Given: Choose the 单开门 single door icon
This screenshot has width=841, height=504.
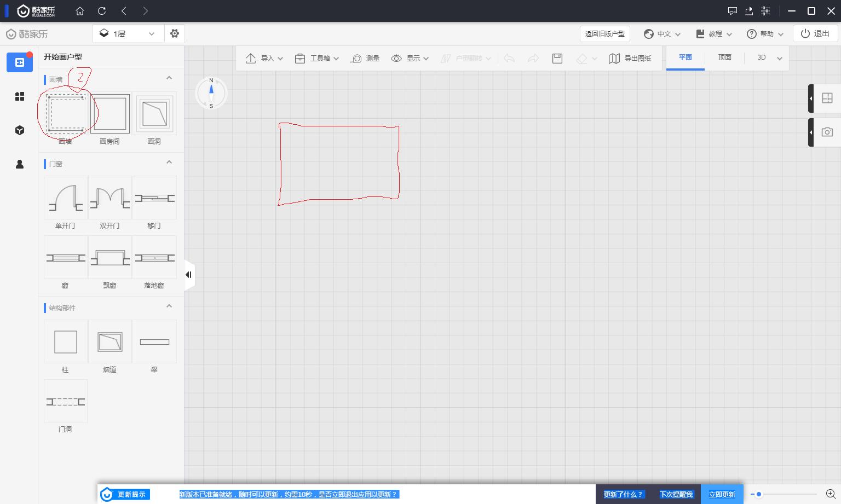Looking at the screenshot, I should click(x=66, y=198).
